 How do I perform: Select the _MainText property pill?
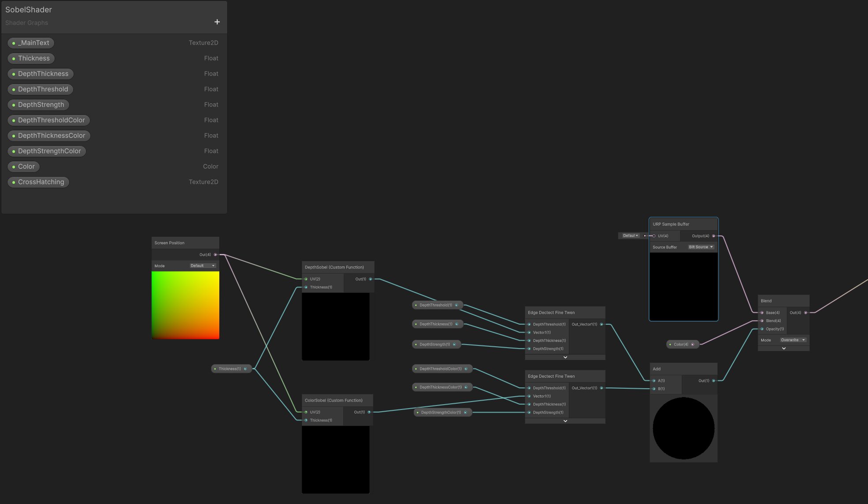coord(31,43)
